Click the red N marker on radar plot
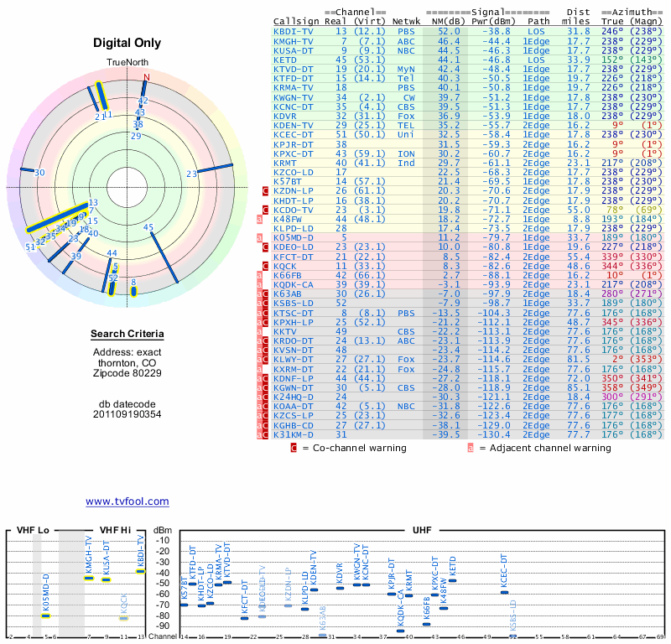The width and height of the screenshot is (671, 644). click(146, 77)
